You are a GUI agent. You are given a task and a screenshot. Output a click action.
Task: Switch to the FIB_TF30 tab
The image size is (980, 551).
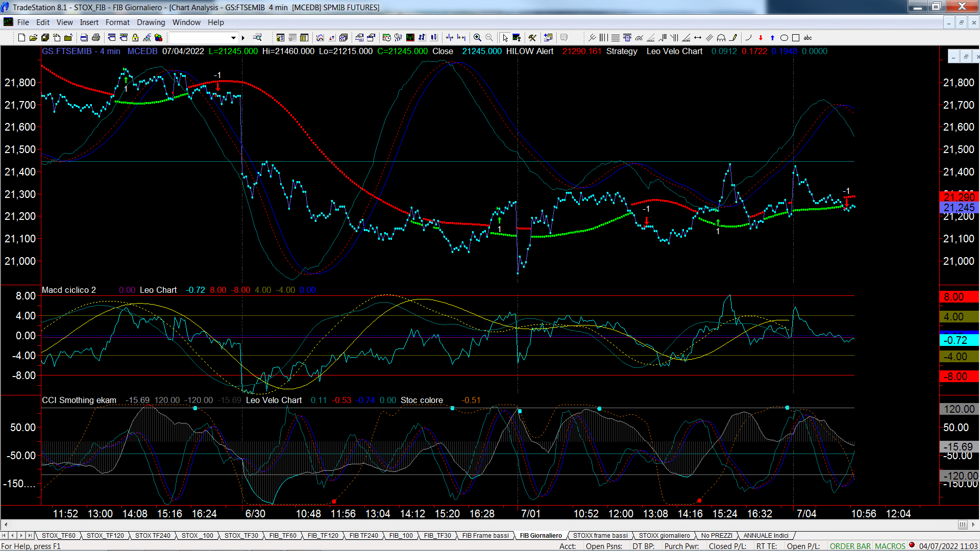437,535
